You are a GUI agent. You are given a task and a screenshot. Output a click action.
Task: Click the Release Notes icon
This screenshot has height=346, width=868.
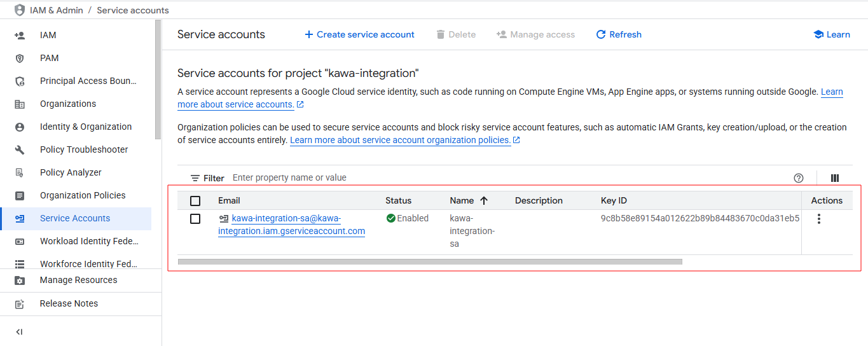click(20, 304)
